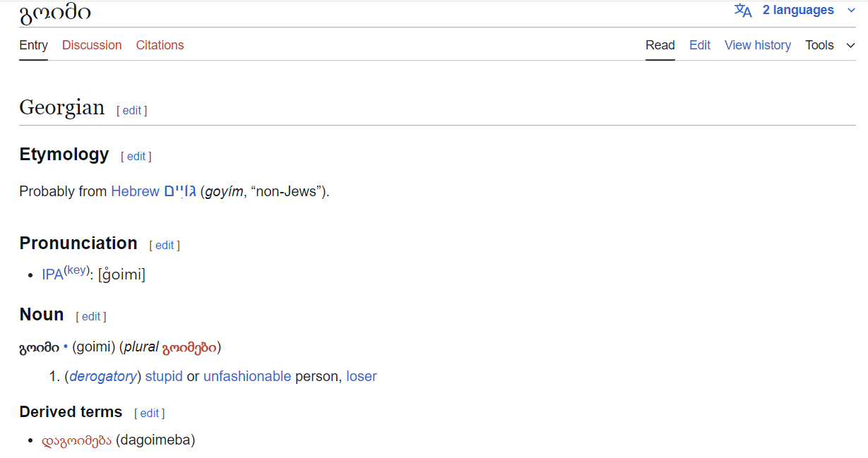Image resolution: width=868 pixels, height=458 pixels.
Task: Open the plural form გოიმები link
Action: pos(189,347)
